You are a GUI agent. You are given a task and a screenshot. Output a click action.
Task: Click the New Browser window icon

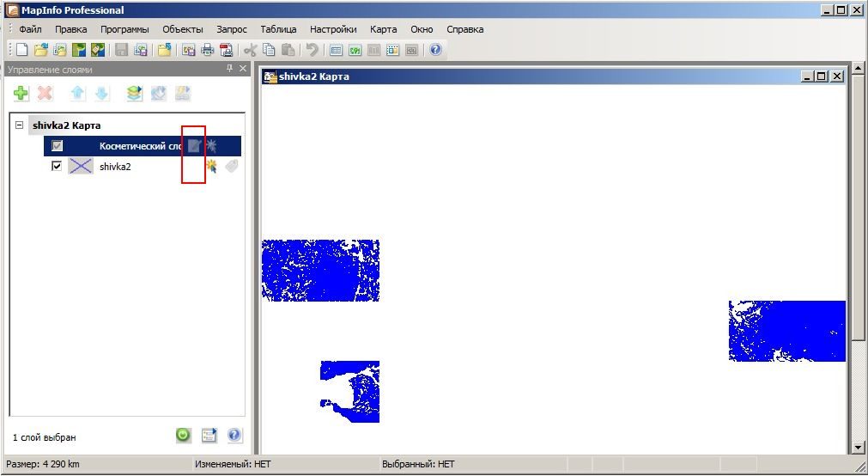point(336,50)
